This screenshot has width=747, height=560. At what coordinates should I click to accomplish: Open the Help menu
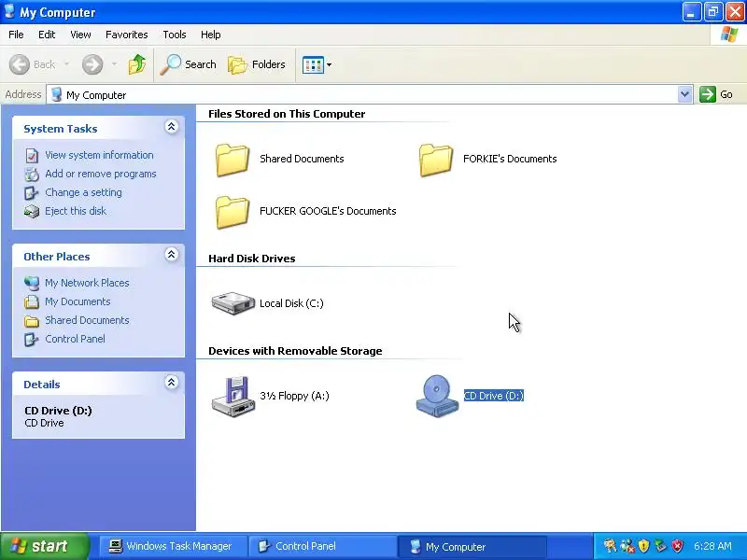click(211, 35)
